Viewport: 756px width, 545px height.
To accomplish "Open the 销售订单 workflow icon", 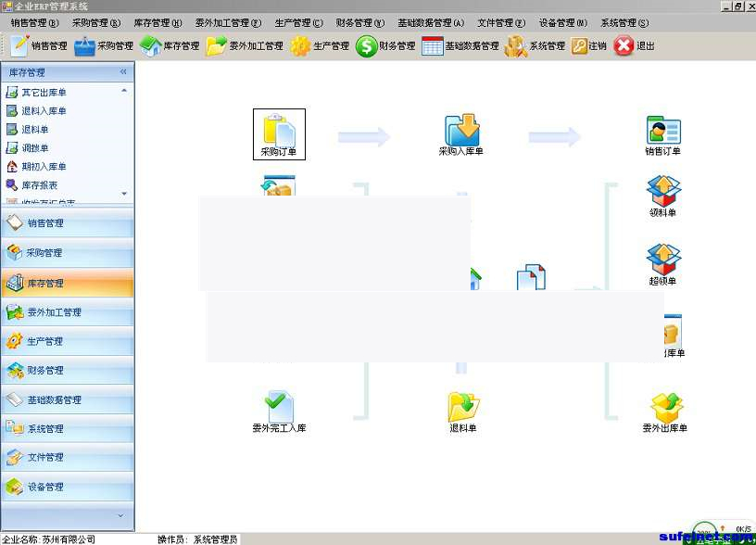I will click(662, 133).
